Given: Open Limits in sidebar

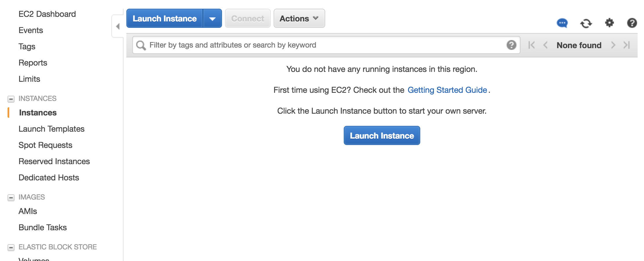Looking at the screenshot, I should [29, 79].
